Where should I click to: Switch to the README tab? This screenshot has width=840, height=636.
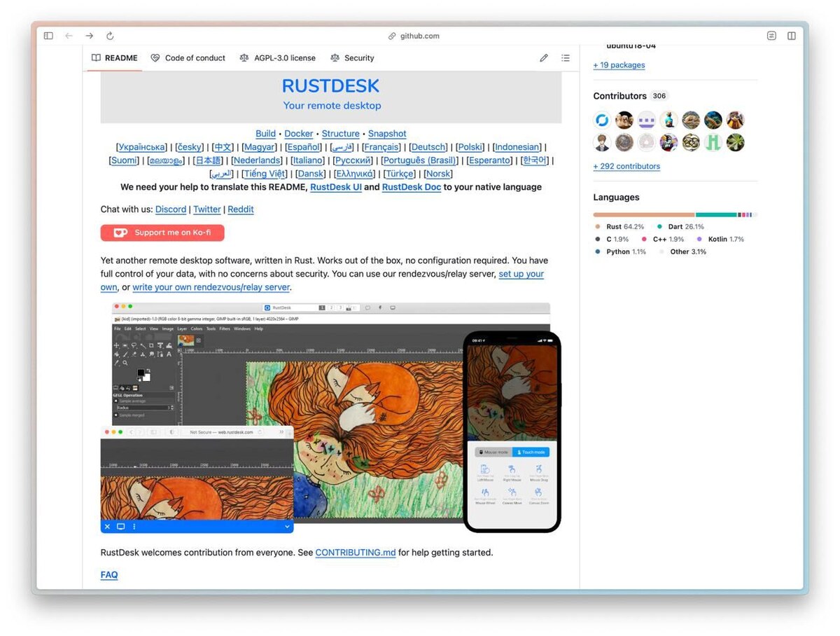115,58
